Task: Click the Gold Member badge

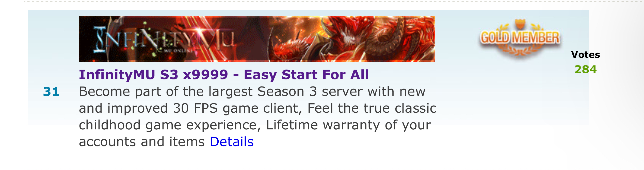Action: click(x=520, y=38)
